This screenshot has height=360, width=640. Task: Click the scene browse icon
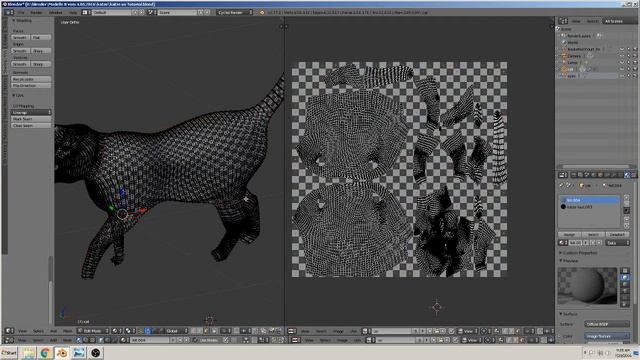pos(152,13)
